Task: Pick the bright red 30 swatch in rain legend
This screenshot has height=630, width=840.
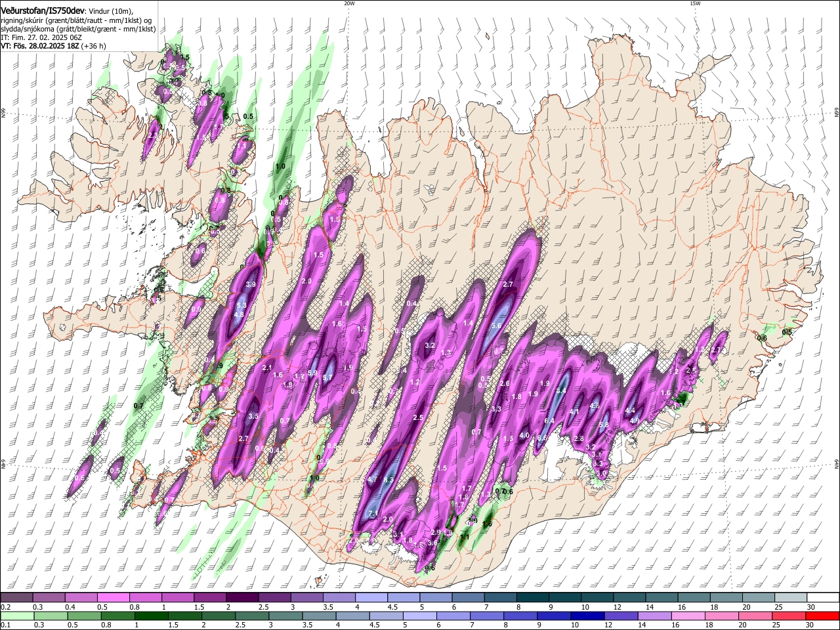Action: point(822,616)
